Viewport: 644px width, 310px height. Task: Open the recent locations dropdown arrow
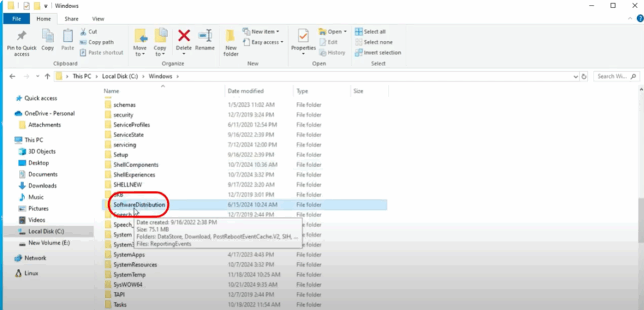(x=37, y=76)
